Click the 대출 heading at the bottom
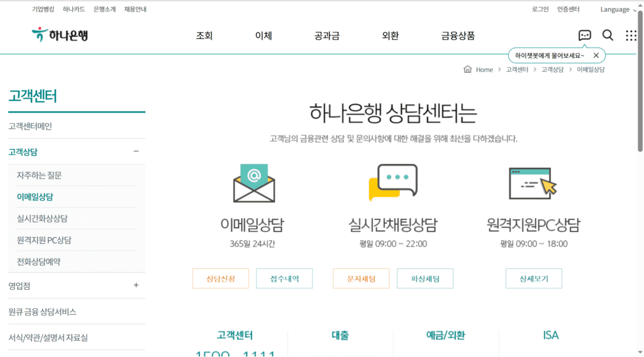Viewport: 644px width, 357px height. click(340, 335)
